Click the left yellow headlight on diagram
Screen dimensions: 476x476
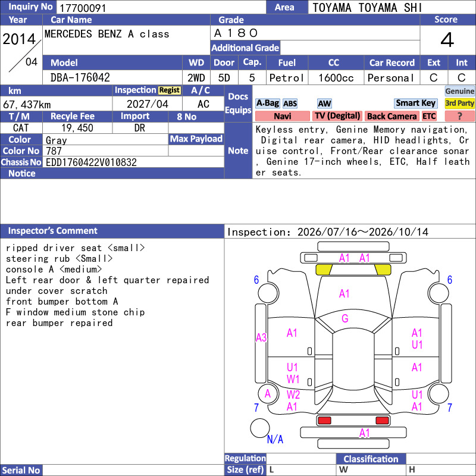coord(324,270)
